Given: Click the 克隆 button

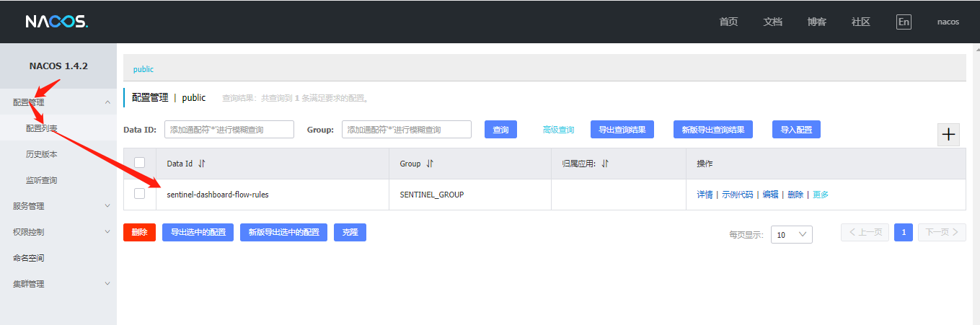Looking at the screenshot, I should tap(350, 232).
